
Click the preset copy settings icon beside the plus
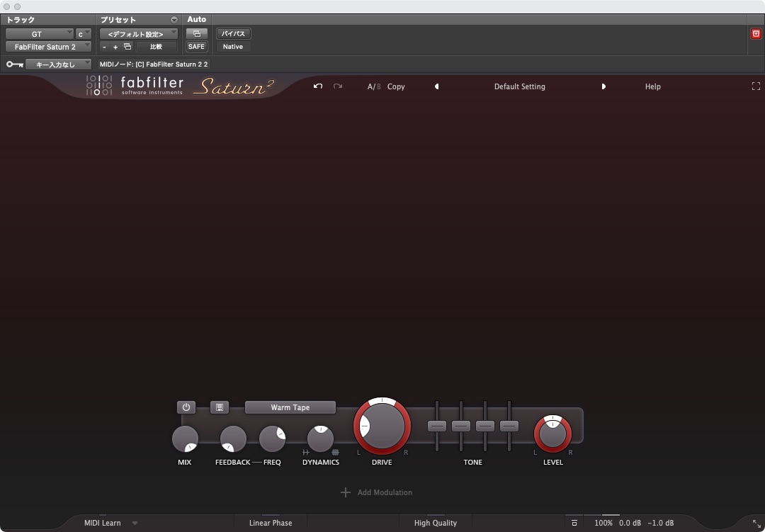[127, 46]
